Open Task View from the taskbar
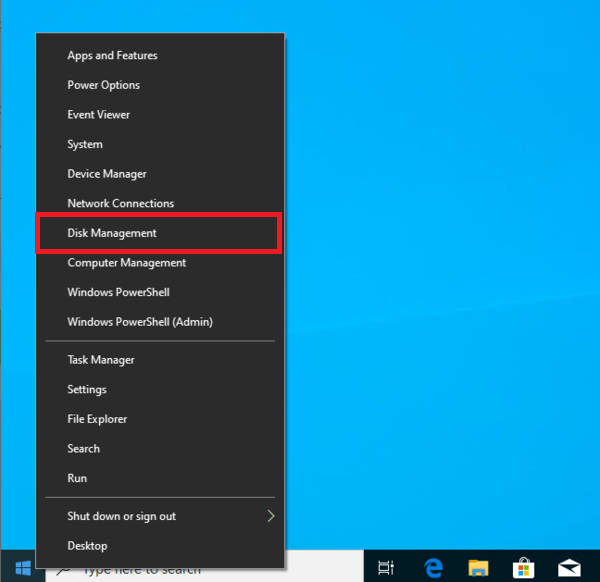 (x=386, y=568)
